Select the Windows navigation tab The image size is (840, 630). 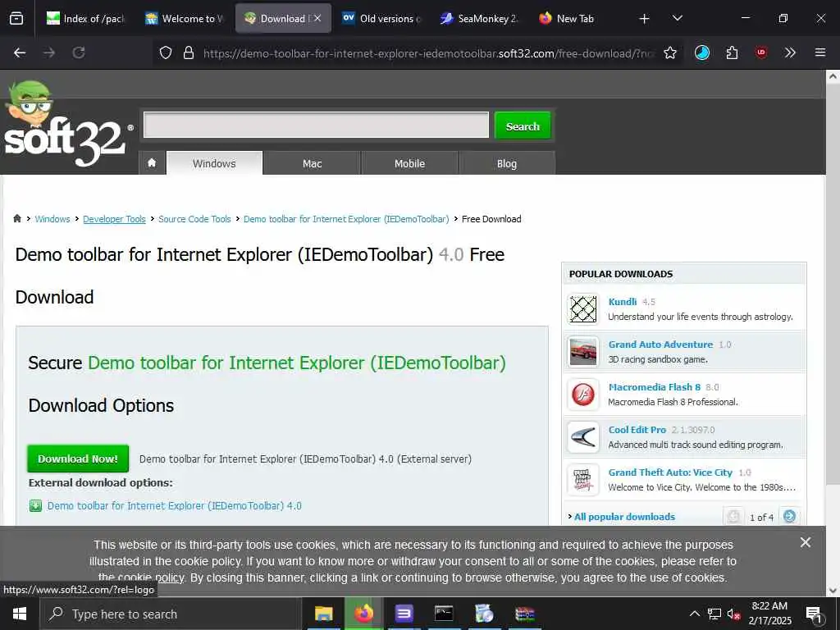[x=214, y=163]
